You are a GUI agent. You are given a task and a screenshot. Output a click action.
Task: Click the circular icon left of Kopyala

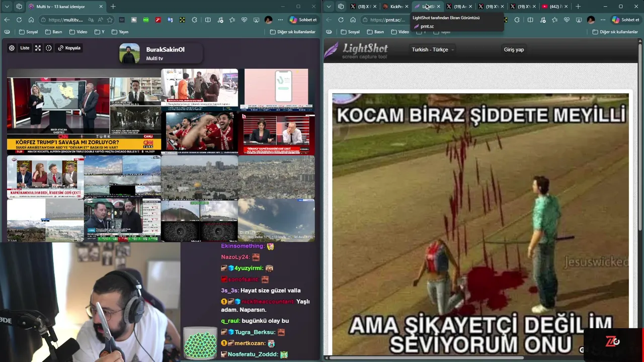49,48
